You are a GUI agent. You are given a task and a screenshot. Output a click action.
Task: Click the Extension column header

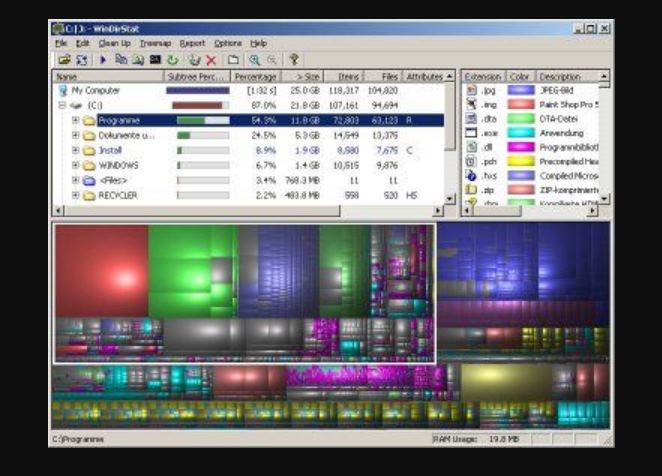(483, 76)
